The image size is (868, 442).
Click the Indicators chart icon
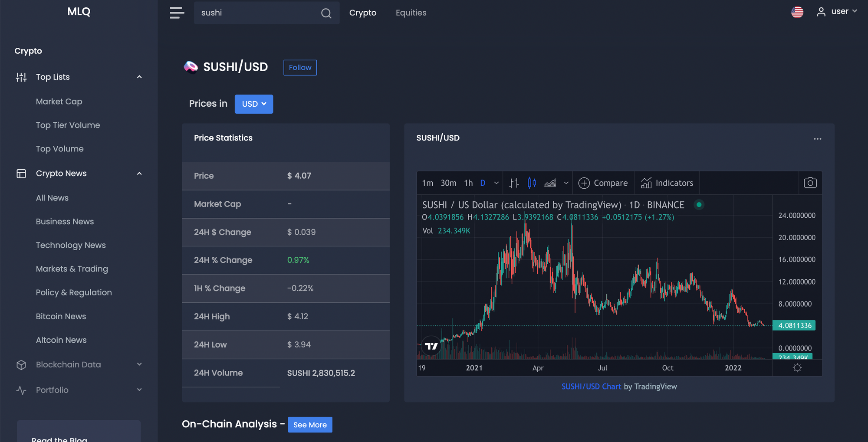[x=646, y=183]
